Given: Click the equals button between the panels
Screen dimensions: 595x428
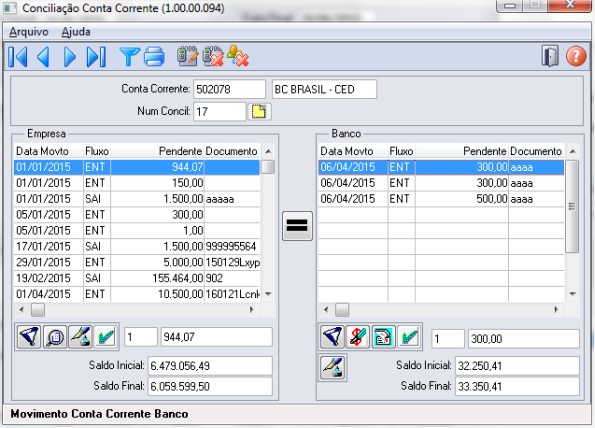Looking at the screenshot, I should (x=297, y=226).
